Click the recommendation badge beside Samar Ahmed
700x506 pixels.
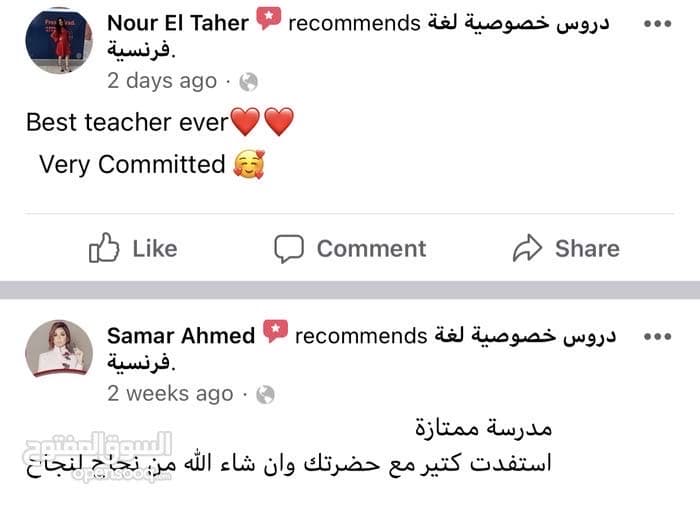coord(275,332)
